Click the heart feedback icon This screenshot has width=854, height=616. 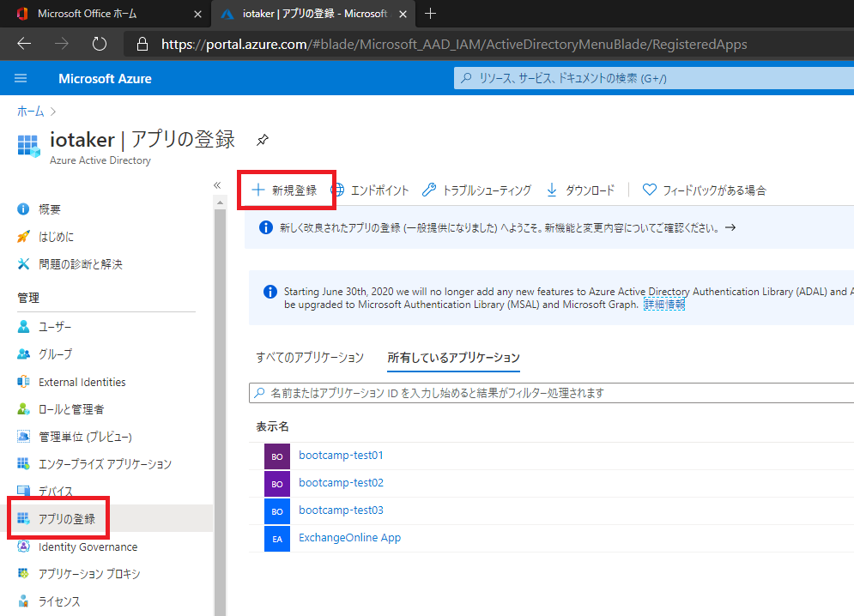[x=650, y=190]
